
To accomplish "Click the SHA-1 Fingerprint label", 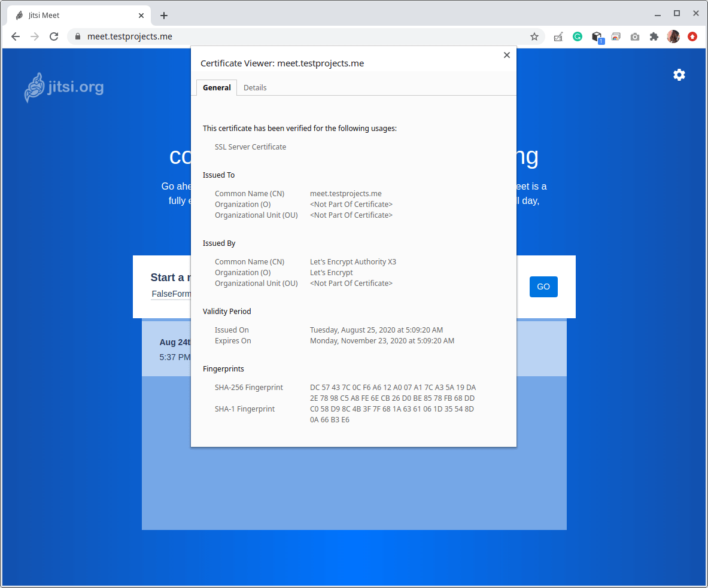I will [245, 409].
